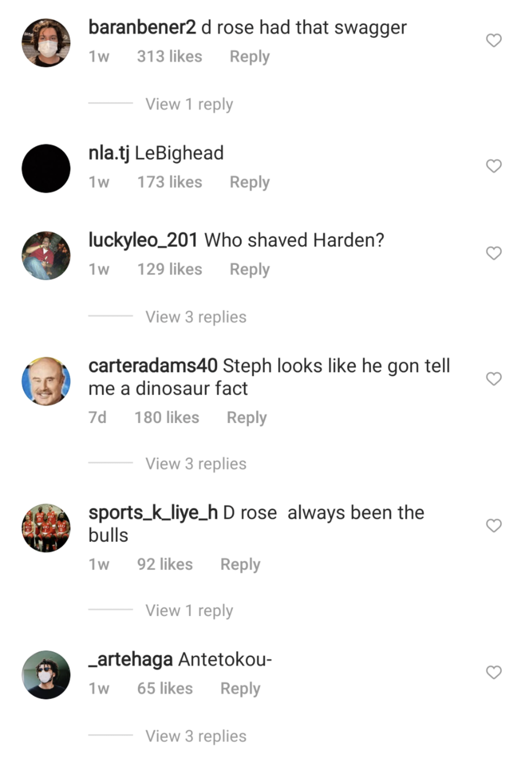Like sports_k_liye_h's D rose comment

494,525
